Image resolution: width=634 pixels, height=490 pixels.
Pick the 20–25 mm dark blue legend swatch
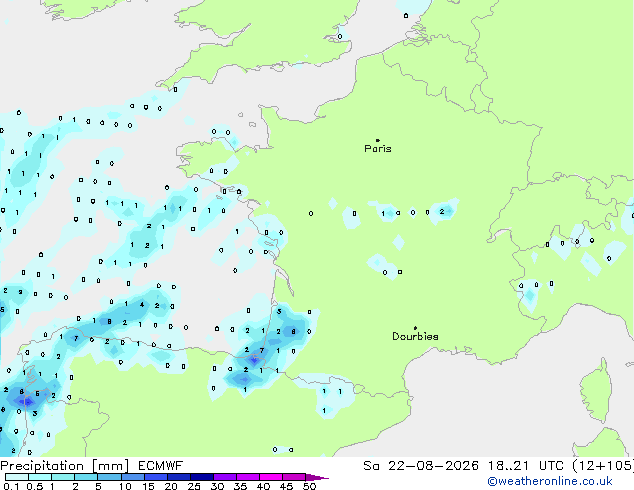(x=179, y=477)
